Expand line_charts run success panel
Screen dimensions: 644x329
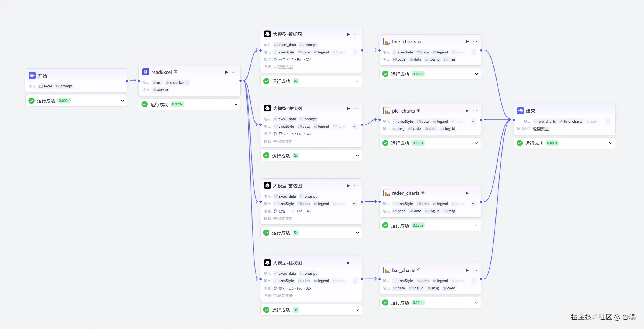(476, 74)
